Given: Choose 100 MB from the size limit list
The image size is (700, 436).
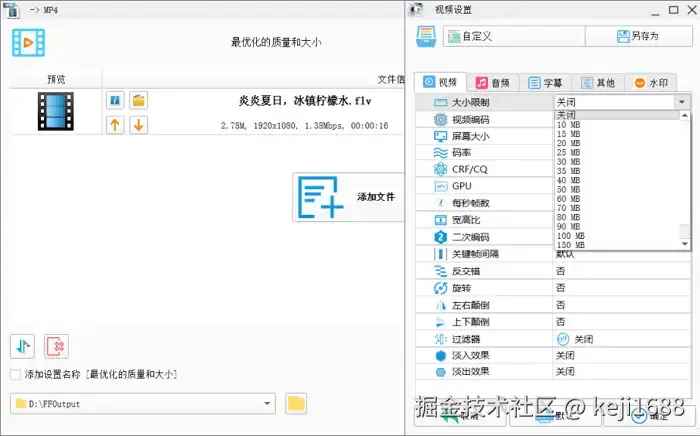Looking at the screenshot, I should 571,236.
